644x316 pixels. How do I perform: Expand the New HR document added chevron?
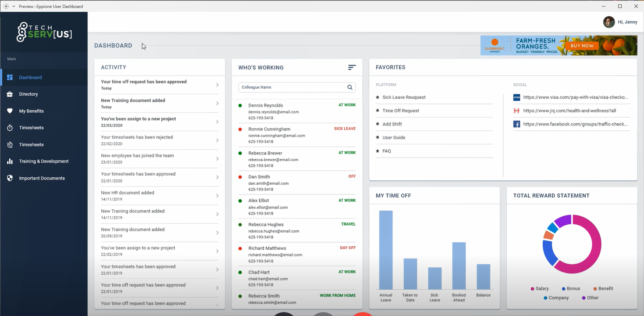tap(217, 196)
